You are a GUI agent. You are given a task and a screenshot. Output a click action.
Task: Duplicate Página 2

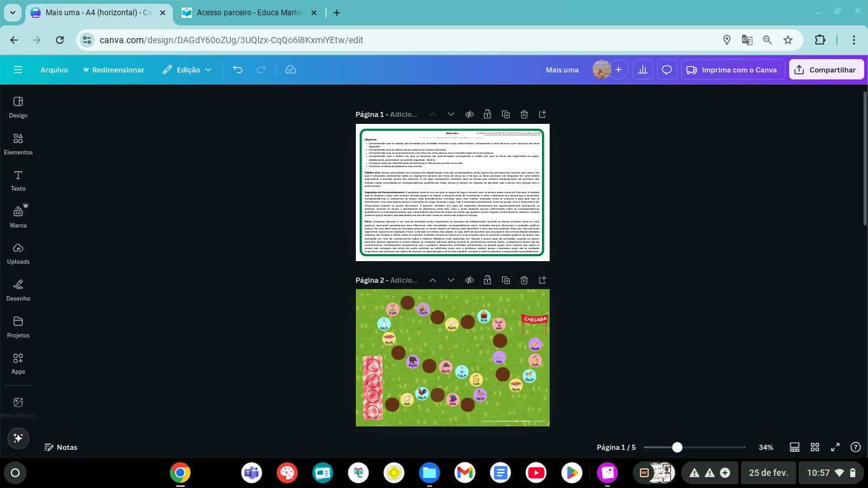click(x=506, y=280)
